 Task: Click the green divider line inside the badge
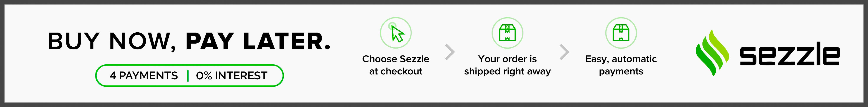pos(188,76)
